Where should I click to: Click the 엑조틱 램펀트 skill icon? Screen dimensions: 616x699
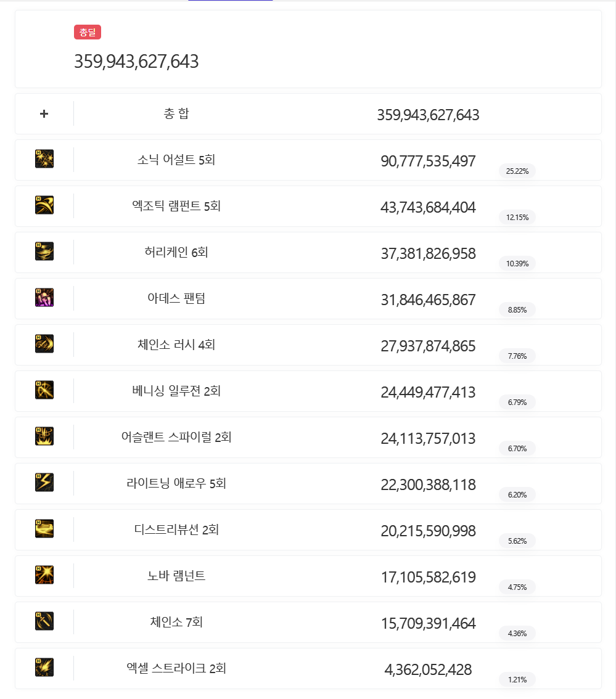pyautogui.click(x=44, y=205)
